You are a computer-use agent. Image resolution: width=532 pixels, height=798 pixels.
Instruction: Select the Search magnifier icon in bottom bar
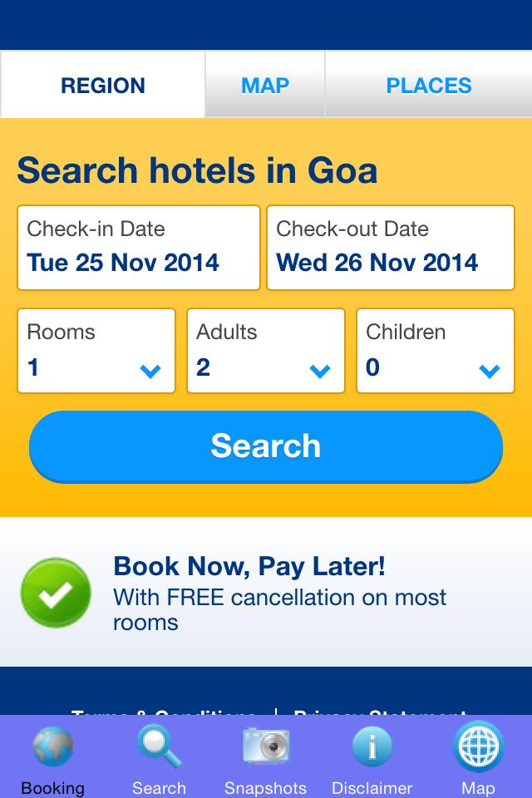(x=160, y=746)
